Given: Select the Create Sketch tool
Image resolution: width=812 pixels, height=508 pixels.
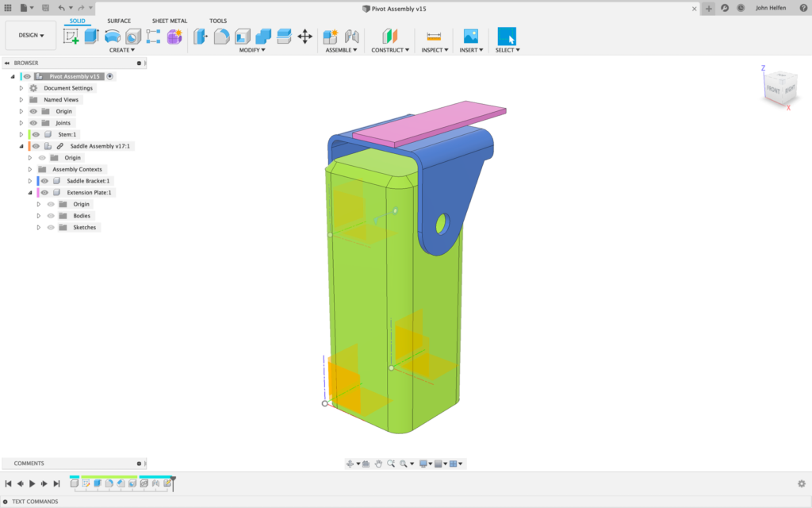Looking at the screenshot, I should pos(69,36).
